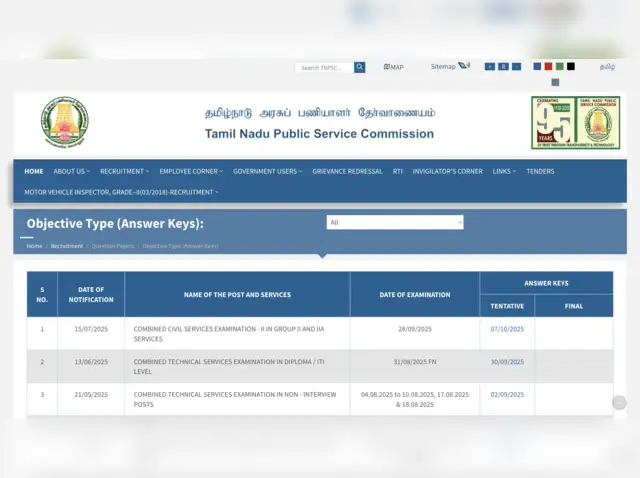Click the TNPSC 95 years celebration logo

pyautogui.click(x=575, y=122)
